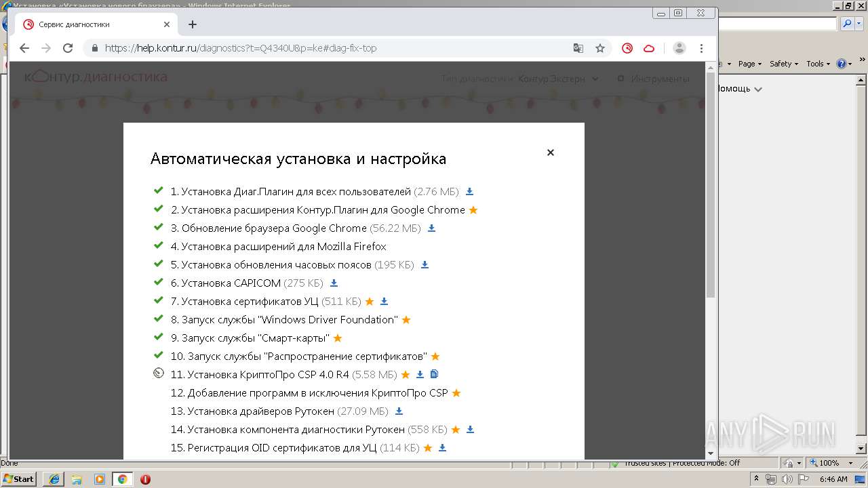Open the IE Help question-mark dropdown
Image resolution: width=868 pixels, height=488 pixels.
[x=844, y=64]
